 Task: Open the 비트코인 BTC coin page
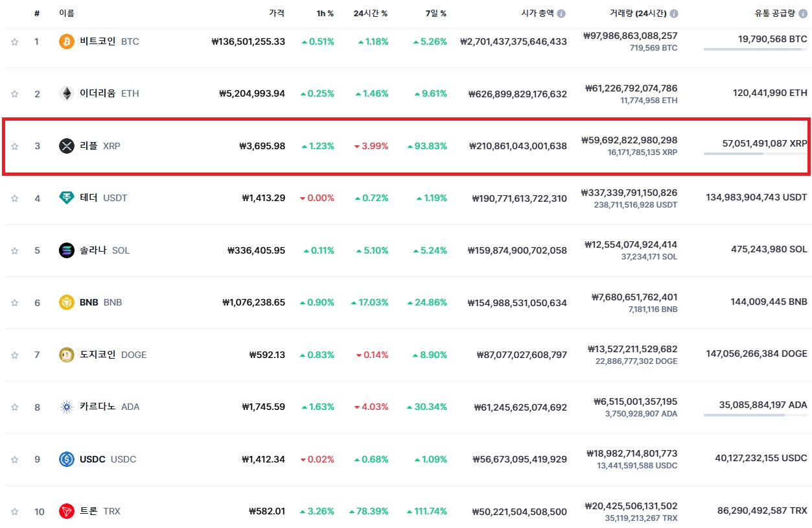pyautogui.click(x=109, y=42)
